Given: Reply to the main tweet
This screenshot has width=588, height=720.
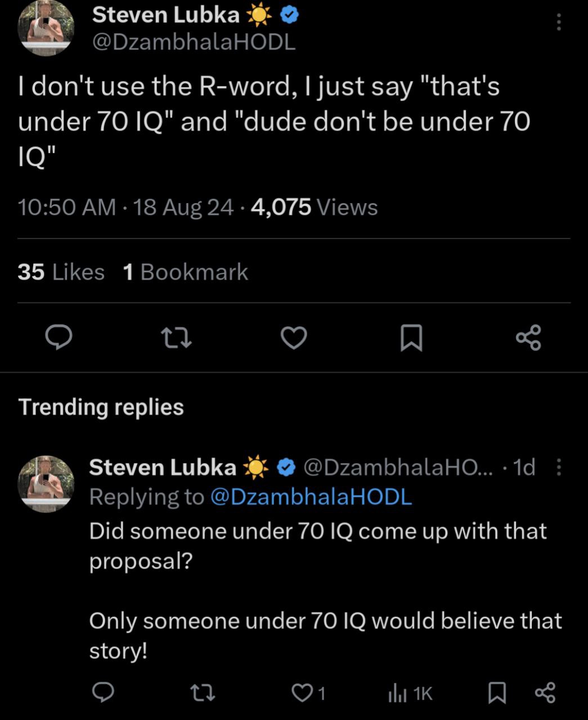Looking at the screenshot, I should [59, 337].
